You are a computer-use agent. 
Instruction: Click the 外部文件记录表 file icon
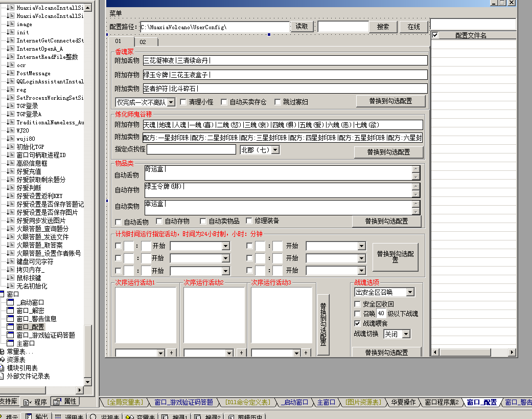[x=2, y=376]
